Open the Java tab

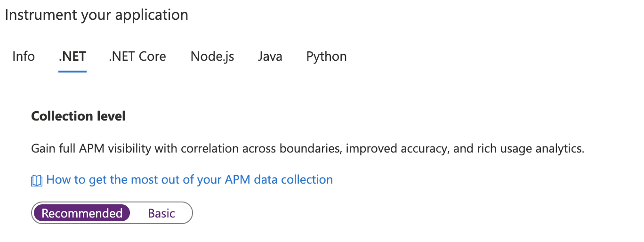(x=270, y=56)
